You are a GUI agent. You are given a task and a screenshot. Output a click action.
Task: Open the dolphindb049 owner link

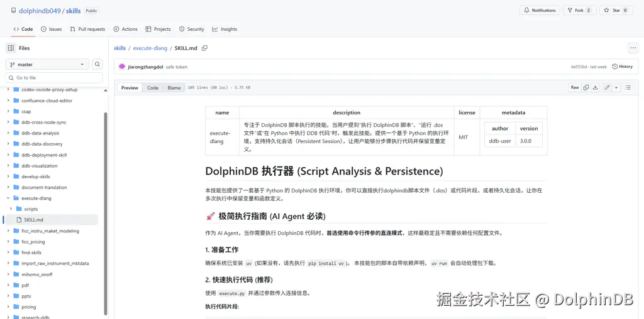40,11
